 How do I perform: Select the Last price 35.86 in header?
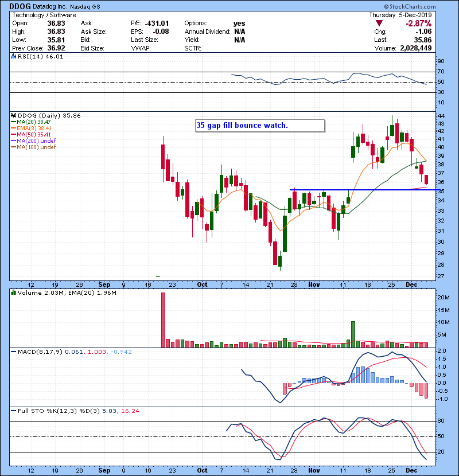click(x=423, y=40)
